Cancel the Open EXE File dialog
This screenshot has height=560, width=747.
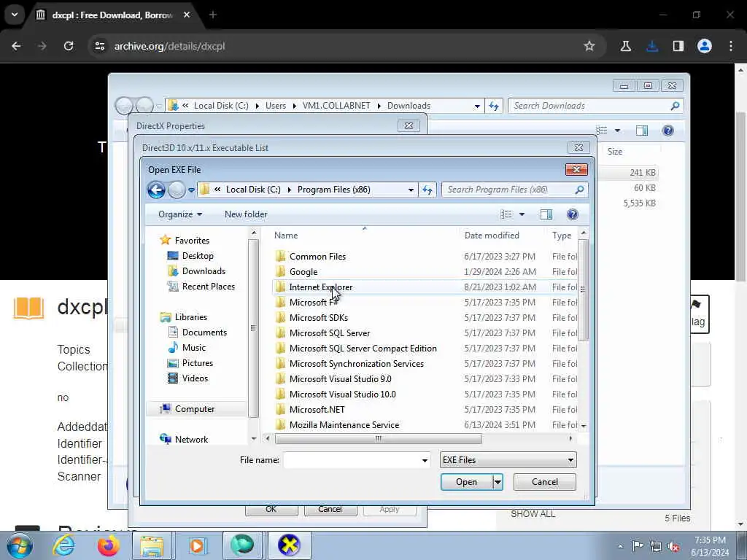coord(544,482)
